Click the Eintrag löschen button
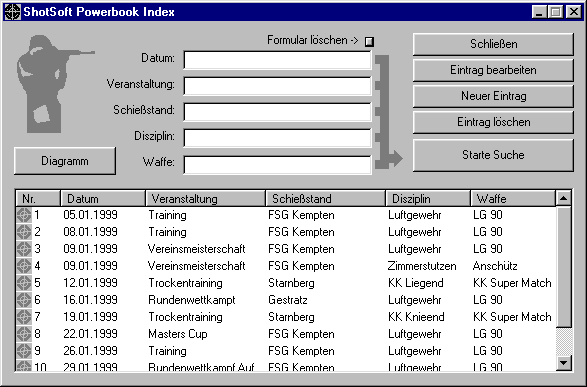 (493, 122)
